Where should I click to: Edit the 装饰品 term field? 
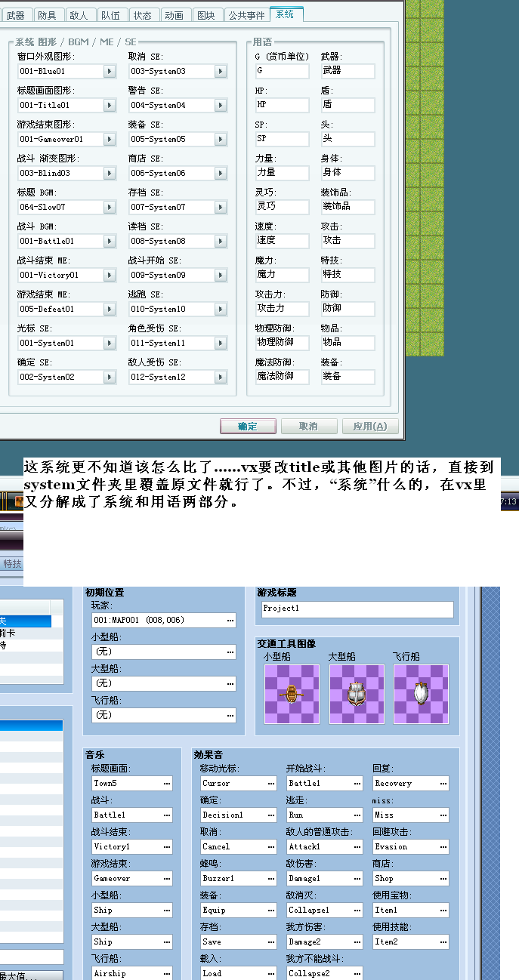pos(348,206)
